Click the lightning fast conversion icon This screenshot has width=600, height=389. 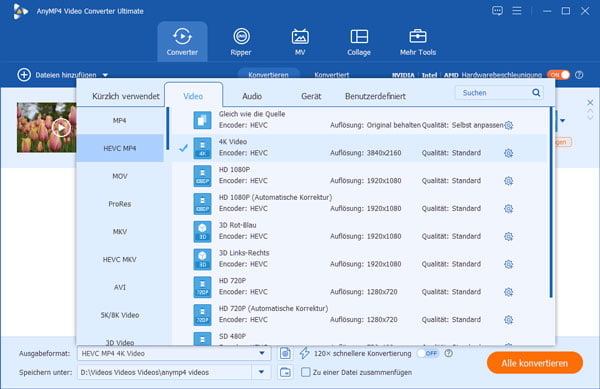305,353
